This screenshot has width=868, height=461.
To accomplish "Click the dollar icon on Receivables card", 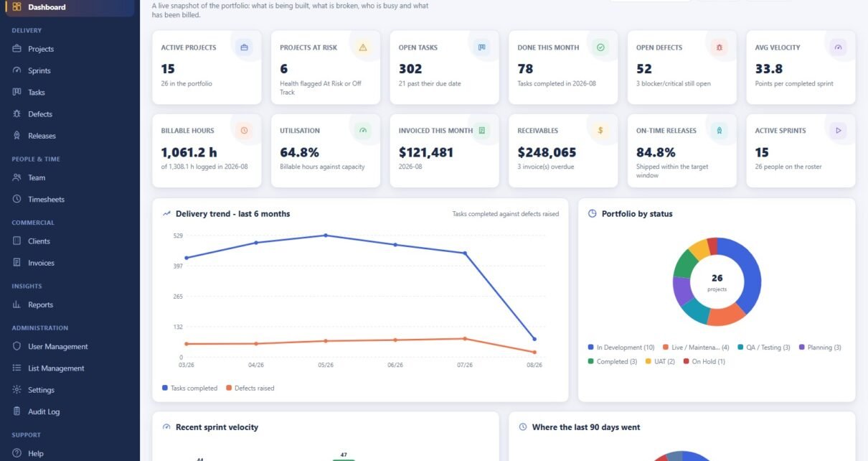I will click(x=600, y=131).
